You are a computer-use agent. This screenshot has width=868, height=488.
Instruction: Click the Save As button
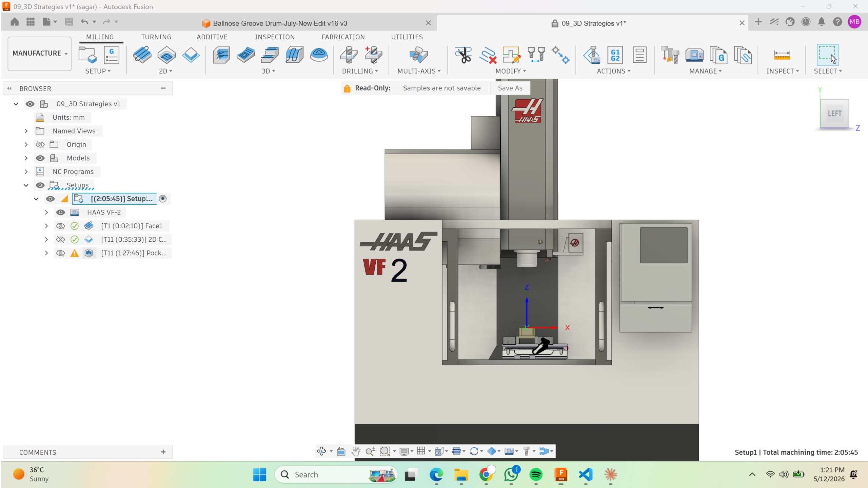[510, 88]
